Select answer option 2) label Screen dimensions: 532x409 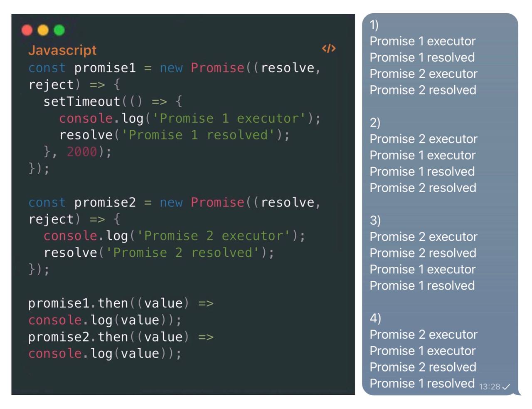(375, 123)
